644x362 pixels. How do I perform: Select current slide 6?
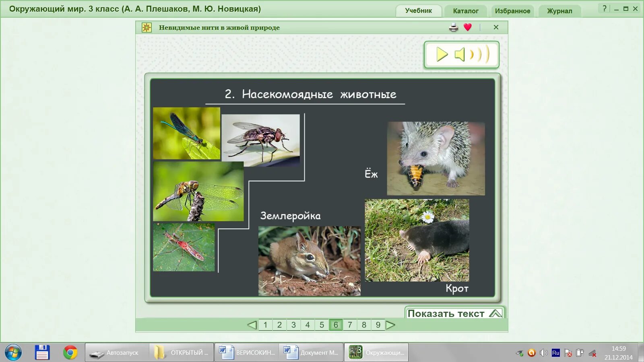click(336, 325)
